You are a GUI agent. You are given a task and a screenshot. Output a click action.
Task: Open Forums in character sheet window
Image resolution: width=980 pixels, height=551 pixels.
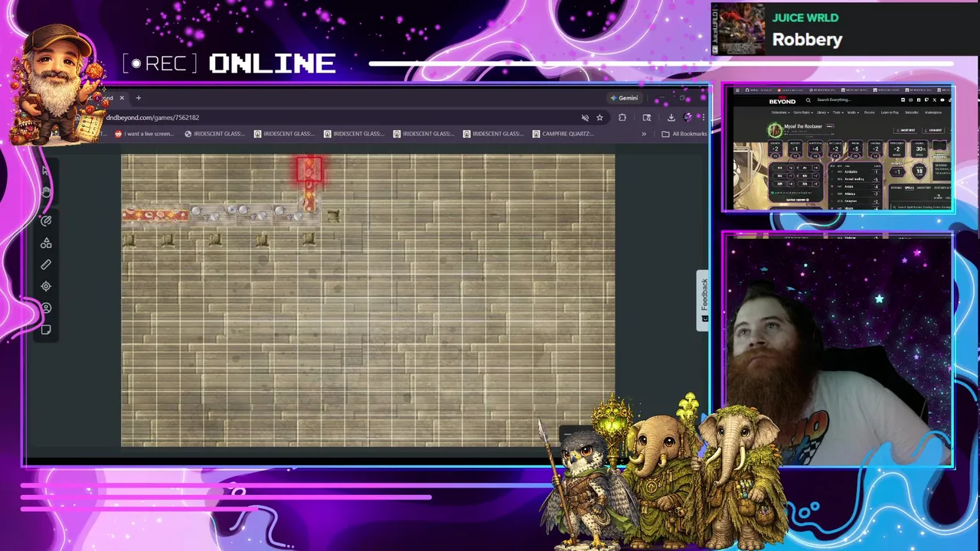[870, 112]
